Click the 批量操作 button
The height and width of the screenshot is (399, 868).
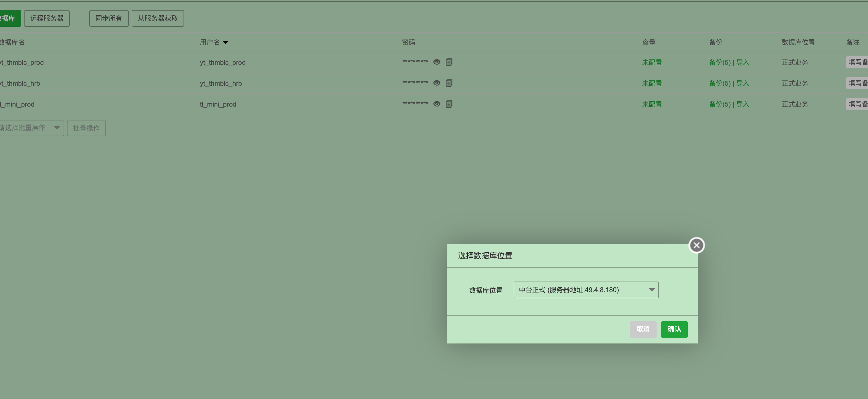[x=86, y=128]
